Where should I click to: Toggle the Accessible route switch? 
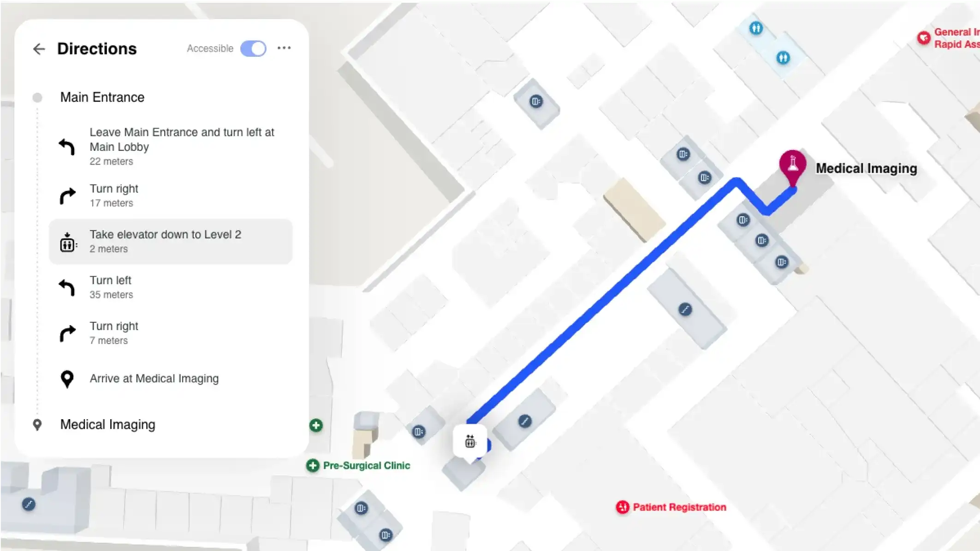(x=252, y=48)
